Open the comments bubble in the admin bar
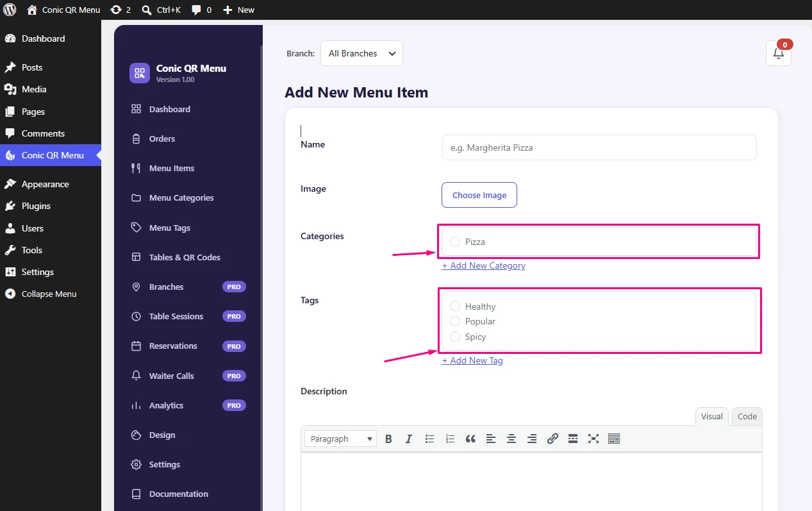This screenshot has width=812, height=511. 201,10
